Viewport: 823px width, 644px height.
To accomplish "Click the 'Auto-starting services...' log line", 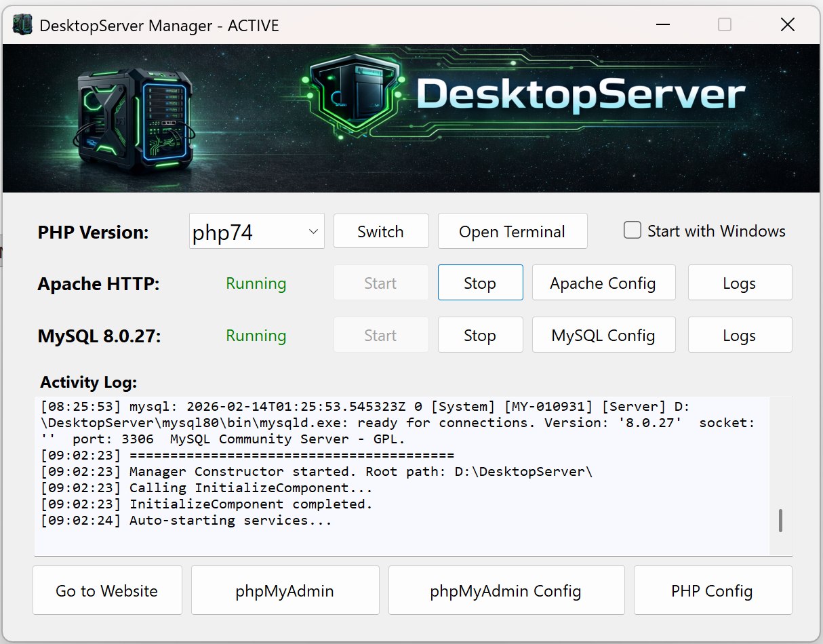I will 186,521.
